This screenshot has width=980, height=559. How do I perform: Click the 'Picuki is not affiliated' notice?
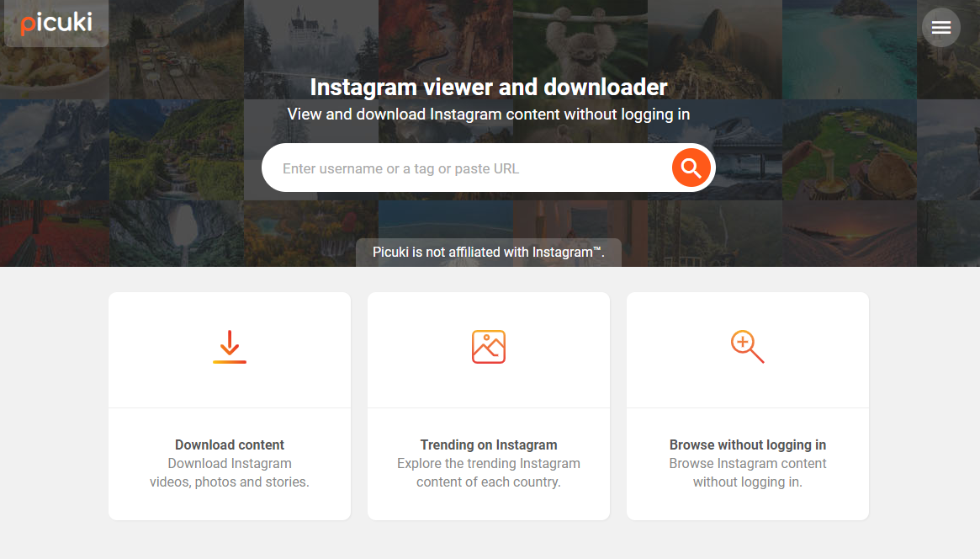tap(489, 252)
